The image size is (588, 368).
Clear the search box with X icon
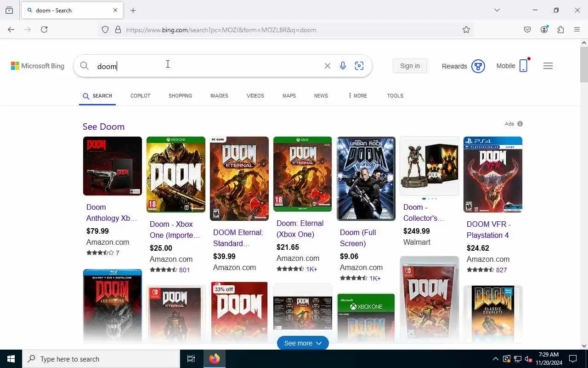click(x=328, y=66)
